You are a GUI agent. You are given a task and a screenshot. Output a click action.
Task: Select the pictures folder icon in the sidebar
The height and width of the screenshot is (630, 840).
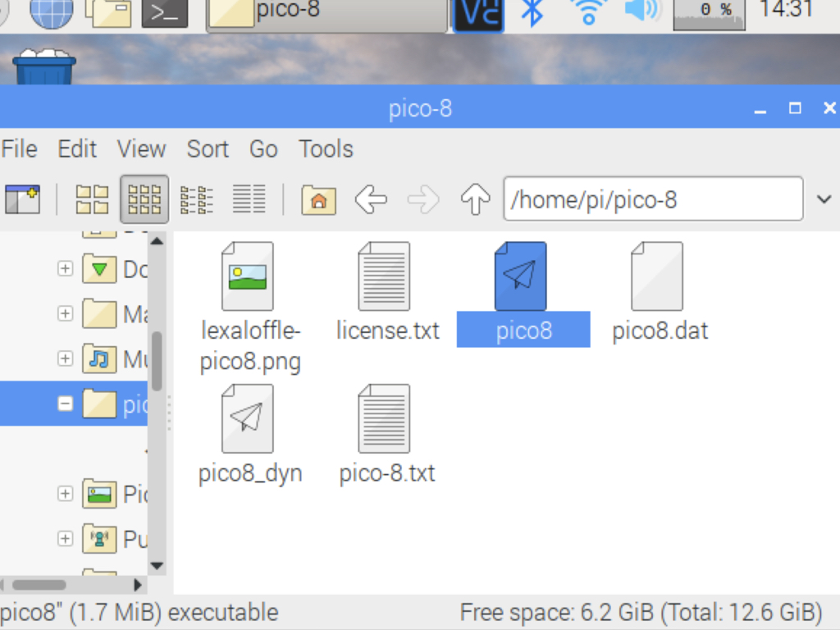click(x=99, y=493)
